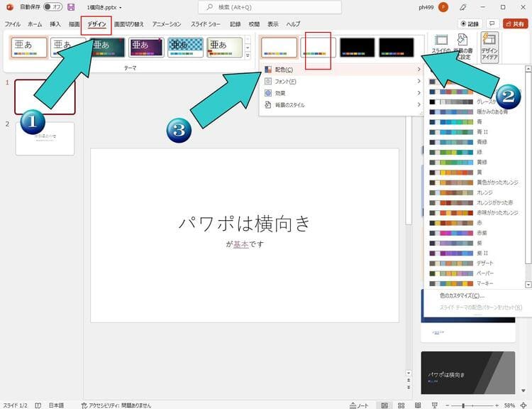Toggle the ノート notes button
532x409 pixels.
coord(359,405)
